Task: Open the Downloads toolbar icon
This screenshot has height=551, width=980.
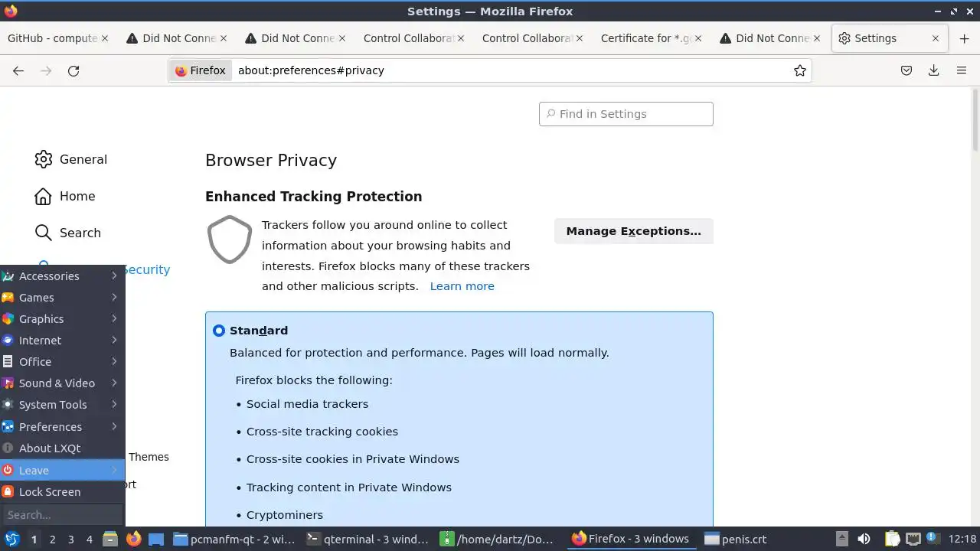Action: pos(933,70)
